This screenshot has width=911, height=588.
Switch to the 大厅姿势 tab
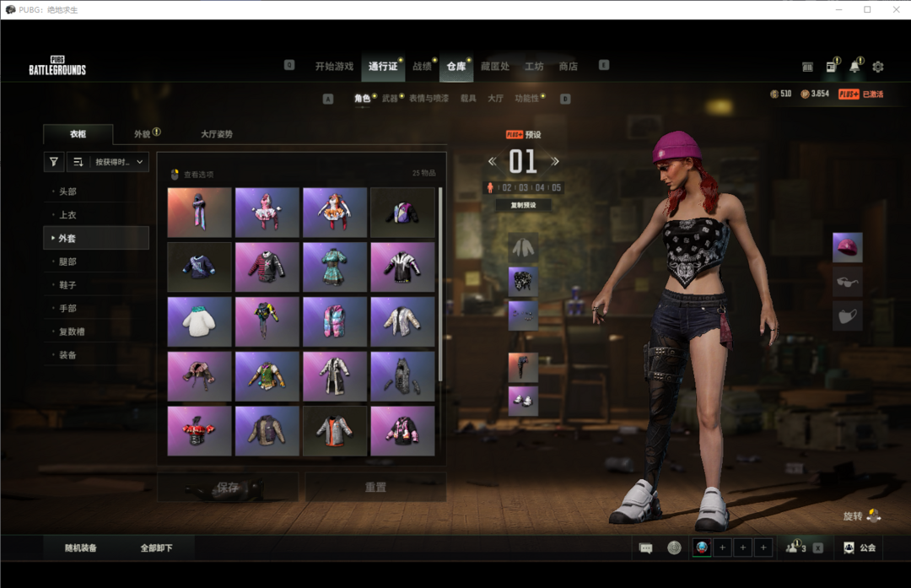217,134
